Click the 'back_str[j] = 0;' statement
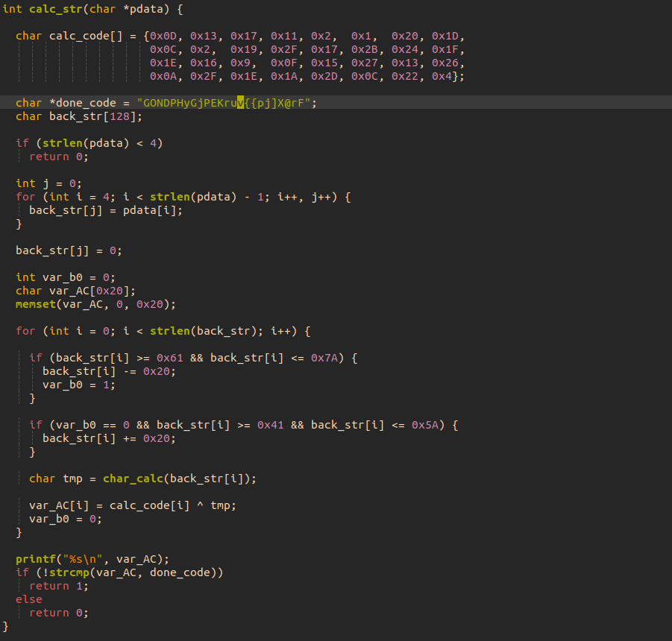 [x=69, y=251]
